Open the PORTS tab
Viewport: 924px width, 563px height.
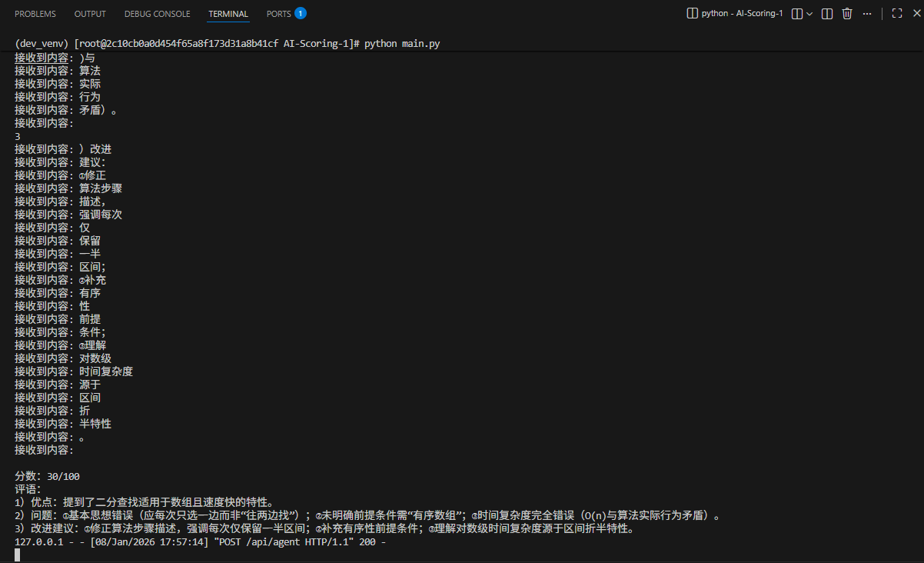(278, 14)
